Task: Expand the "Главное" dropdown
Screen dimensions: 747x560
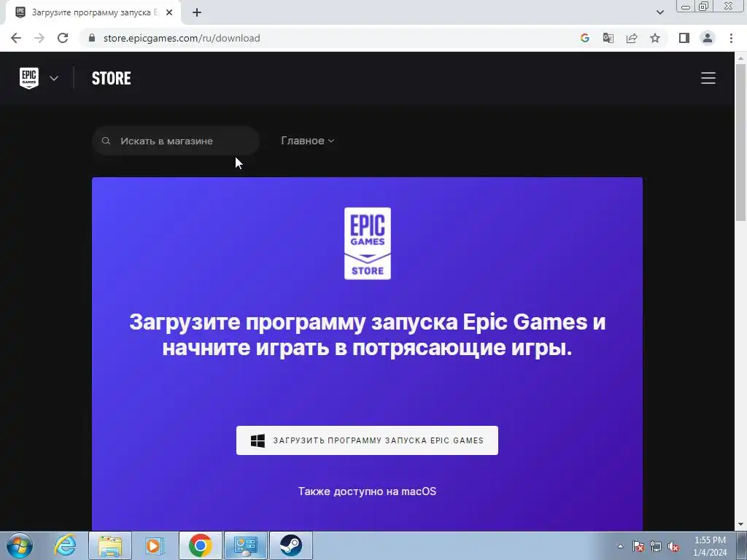Action: coord(307,141)
